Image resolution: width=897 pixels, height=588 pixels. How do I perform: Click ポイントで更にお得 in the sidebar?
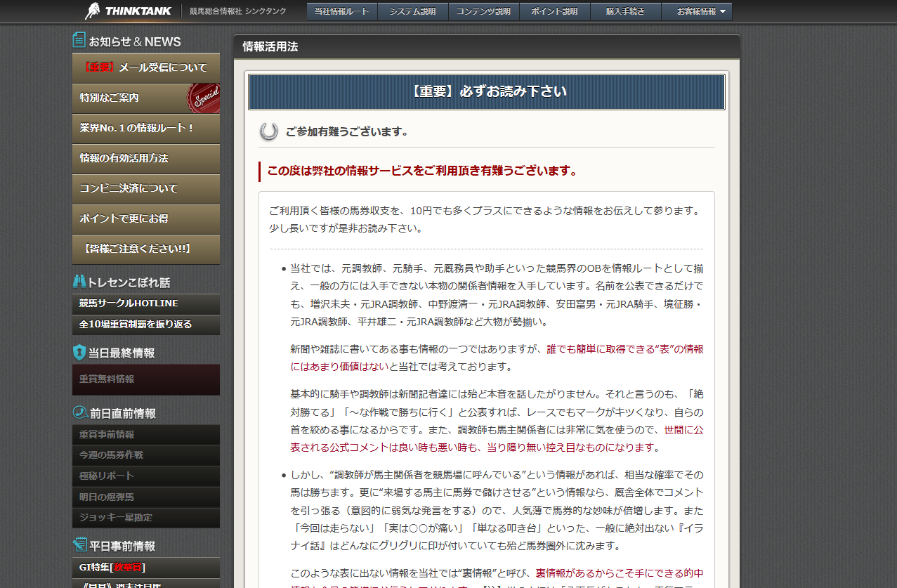pos(146,219)
